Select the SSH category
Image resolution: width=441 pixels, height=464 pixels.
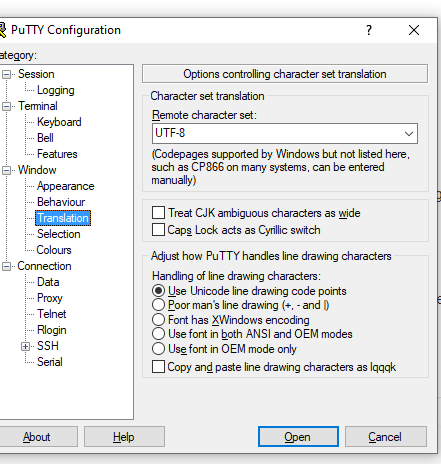tap(48, 346)
